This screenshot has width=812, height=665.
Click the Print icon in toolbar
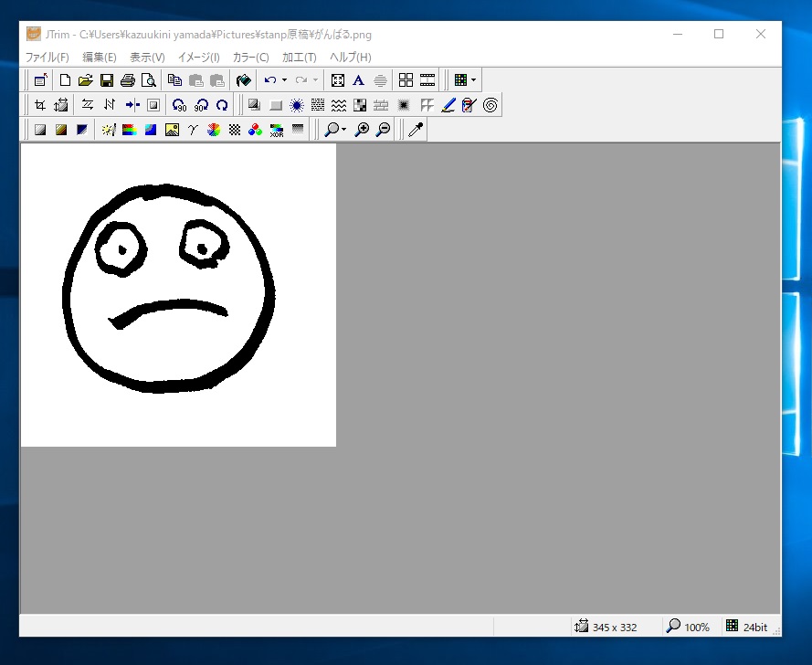[128, 80]
